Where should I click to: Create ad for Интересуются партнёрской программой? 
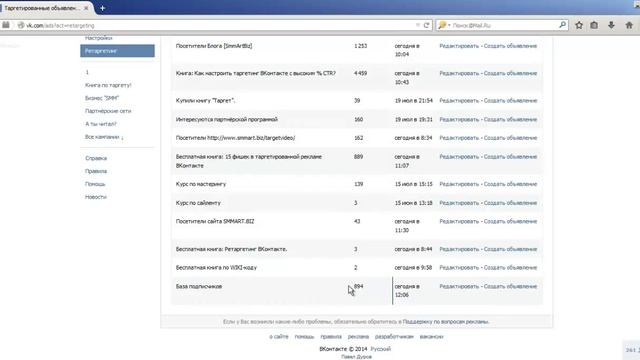(510, 120)
